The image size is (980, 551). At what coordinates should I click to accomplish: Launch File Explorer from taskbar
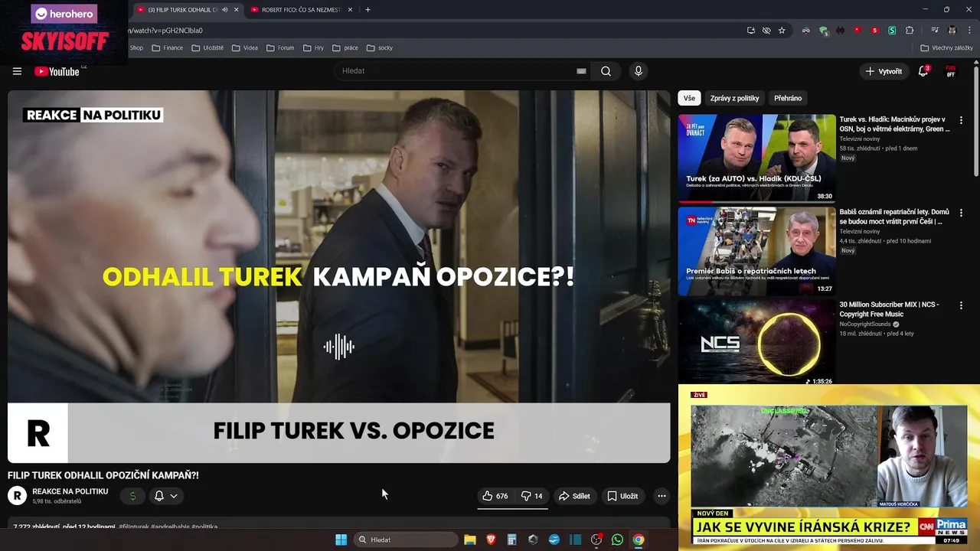(470, 540)
